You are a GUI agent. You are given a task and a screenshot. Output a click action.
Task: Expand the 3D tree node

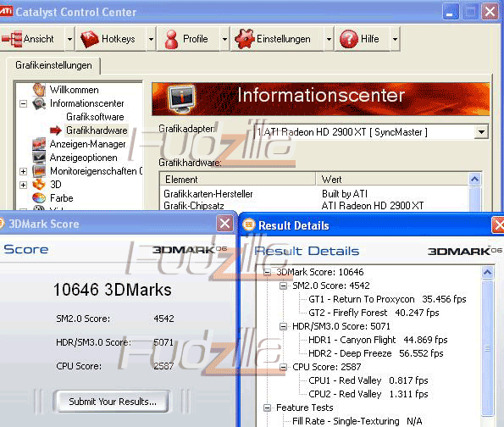point(23,185)
